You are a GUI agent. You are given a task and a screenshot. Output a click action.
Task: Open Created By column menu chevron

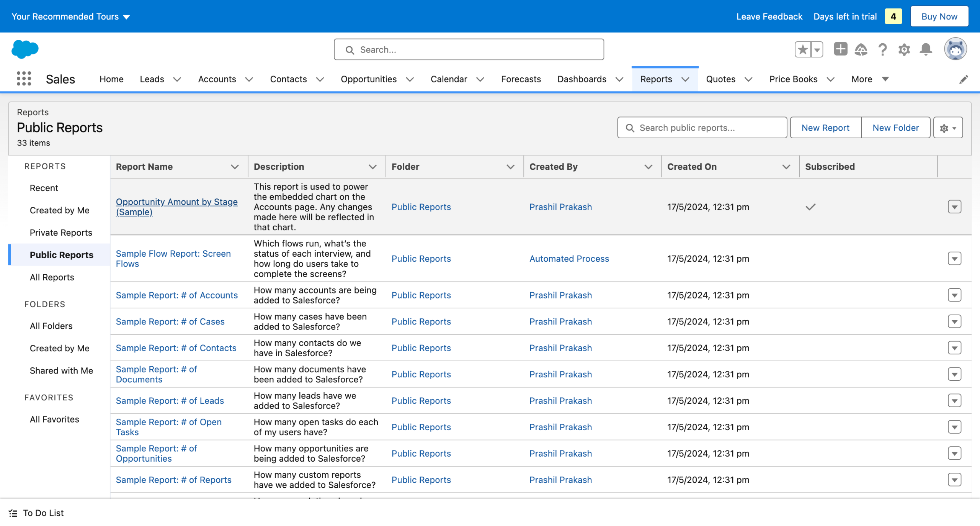(x=648, y=167)
